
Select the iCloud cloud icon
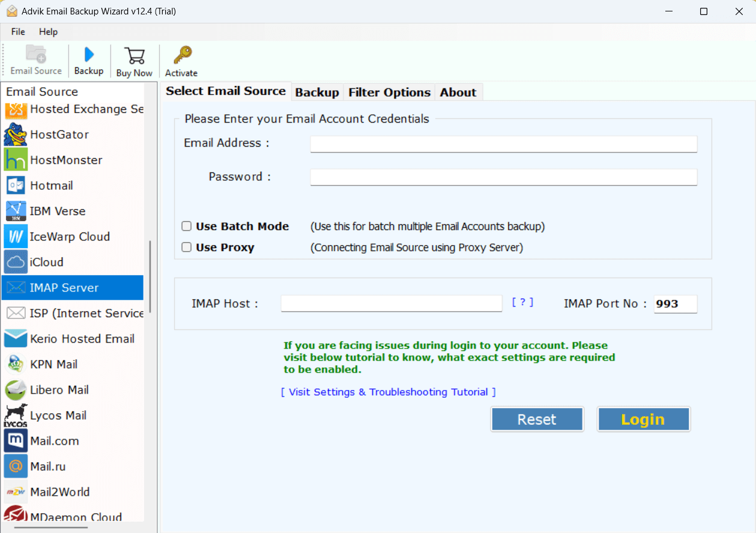(x=16, y=262)
